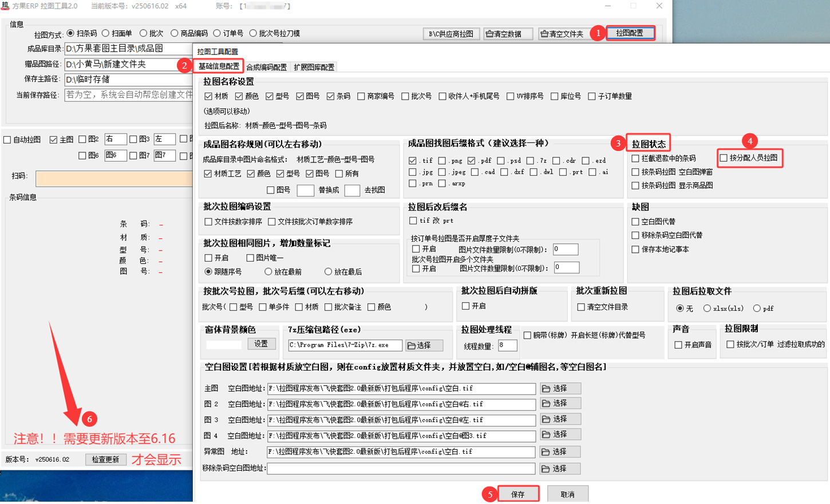Click 选择 button for 移除条码空白图地址
The image size is (830, 504).
(x=560, y=469)
